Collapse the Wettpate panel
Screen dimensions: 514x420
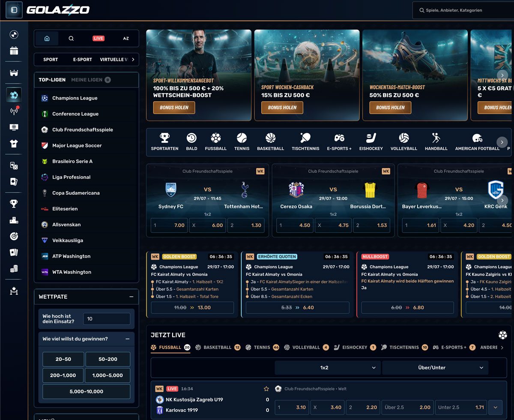pyautogui.click(x=131, y=297)
